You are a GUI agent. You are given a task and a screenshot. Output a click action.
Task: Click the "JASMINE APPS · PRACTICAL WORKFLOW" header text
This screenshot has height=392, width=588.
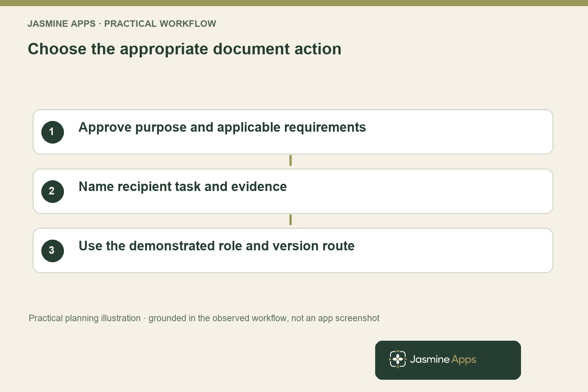[122, 24]
